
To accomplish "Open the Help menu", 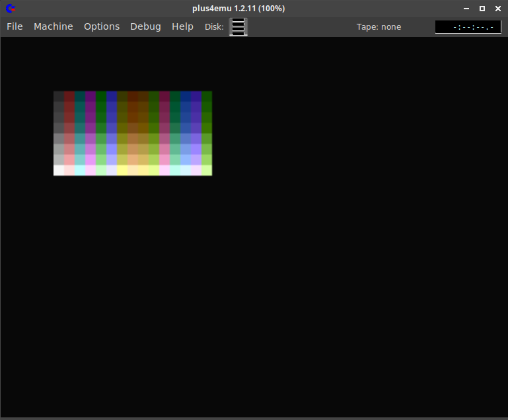I will coord(182,26).
